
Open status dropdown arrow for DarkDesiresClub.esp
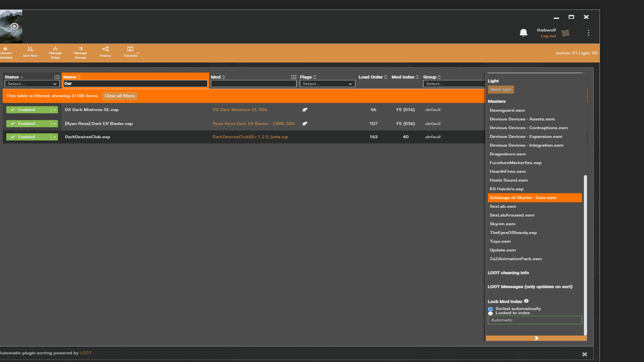tap(55, 137)
